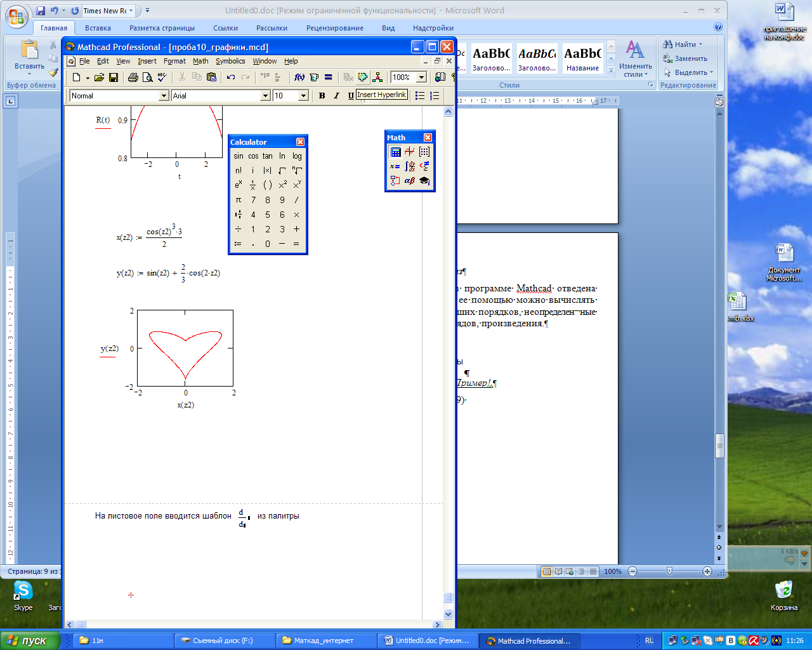
Task: Open the File menu in Mathcad
Action: (x=84, y=61)
